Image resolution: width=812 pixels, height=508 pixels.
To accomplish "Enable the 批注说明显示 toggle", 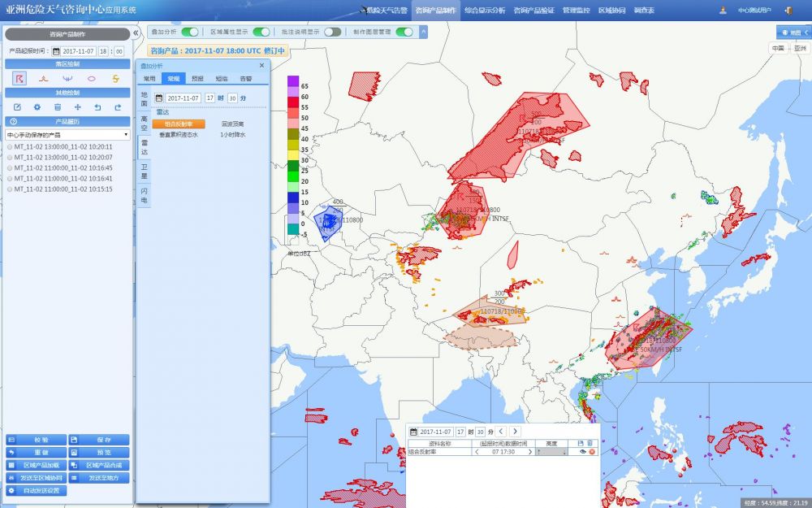I will (332, 32).
